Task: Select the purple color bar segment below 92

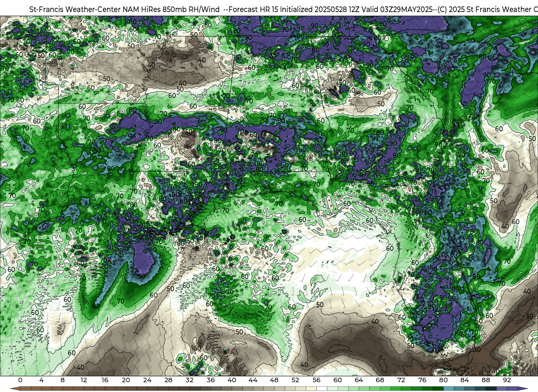Action: (x=512, y=389)
